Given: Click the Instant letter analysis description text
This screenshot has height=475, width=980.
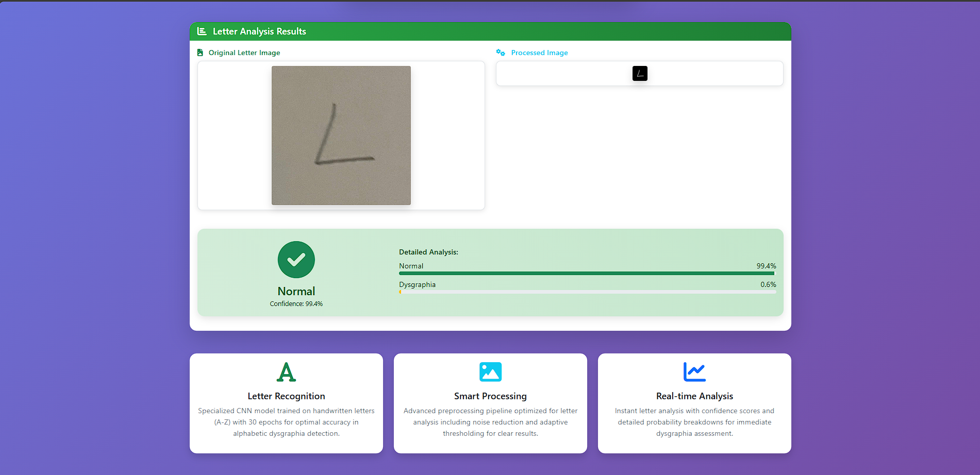Looking at the screenshot, I should click(x=694, y=422).
